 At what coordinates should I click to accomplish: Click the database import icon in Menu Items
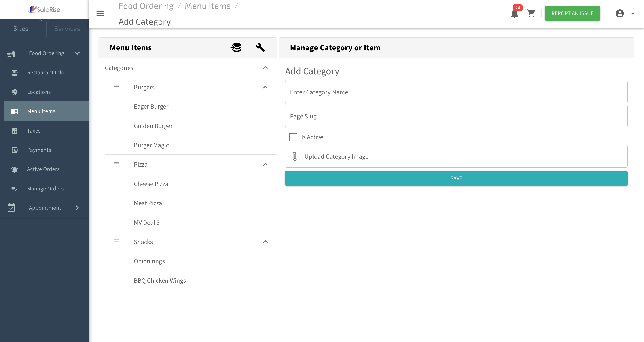click(236, 47)
